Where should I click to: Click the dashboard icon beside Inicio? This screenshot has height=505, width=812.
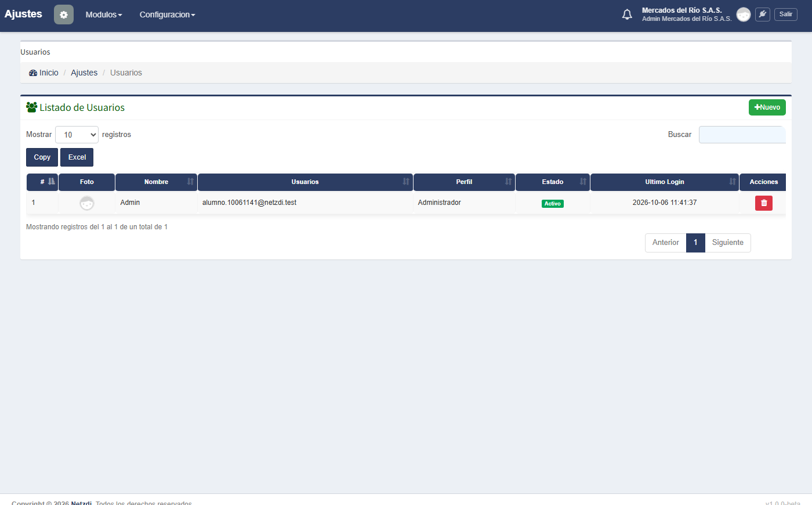(x=33, y=73)
